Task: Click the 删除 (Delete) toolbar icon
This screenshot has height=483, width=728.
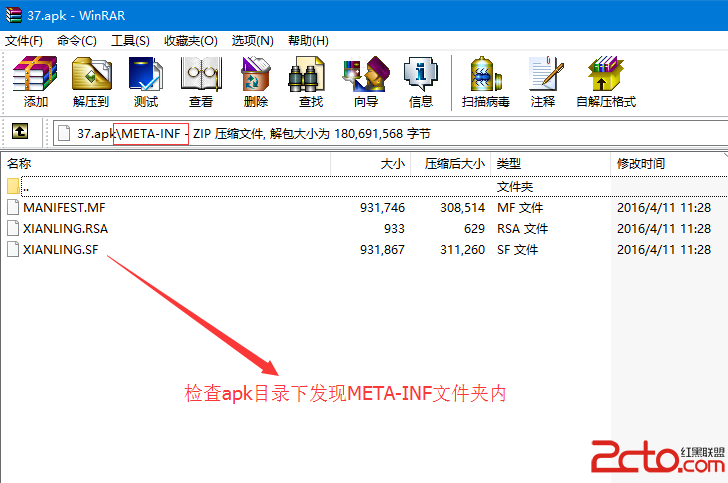Action: tap(256, 82)
